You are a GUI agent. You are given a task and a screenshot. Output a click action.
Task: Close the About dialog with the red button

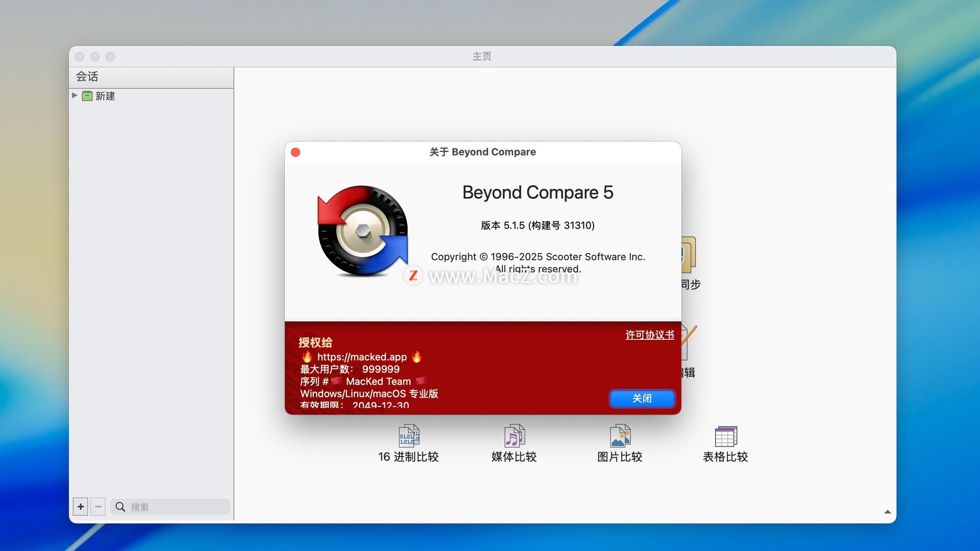click(296, 153)
